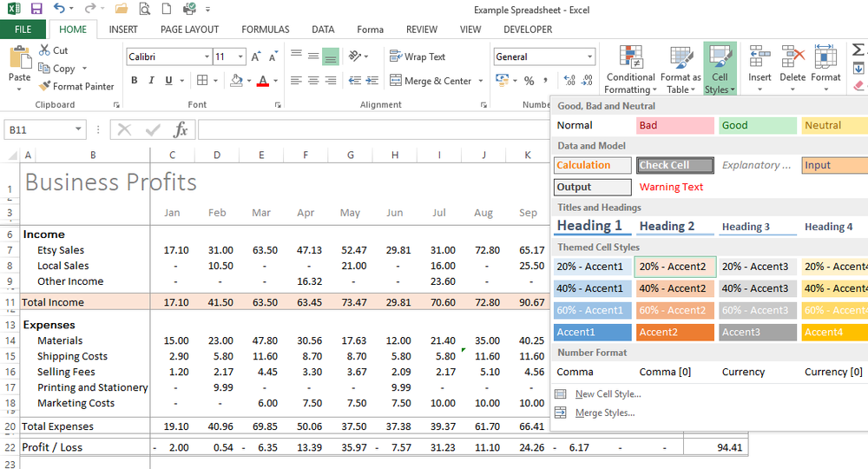Image resolution: width=868 pixels, height=469 pixels.
Task: Open the Format as Table gallery
Action: [681, 69]
